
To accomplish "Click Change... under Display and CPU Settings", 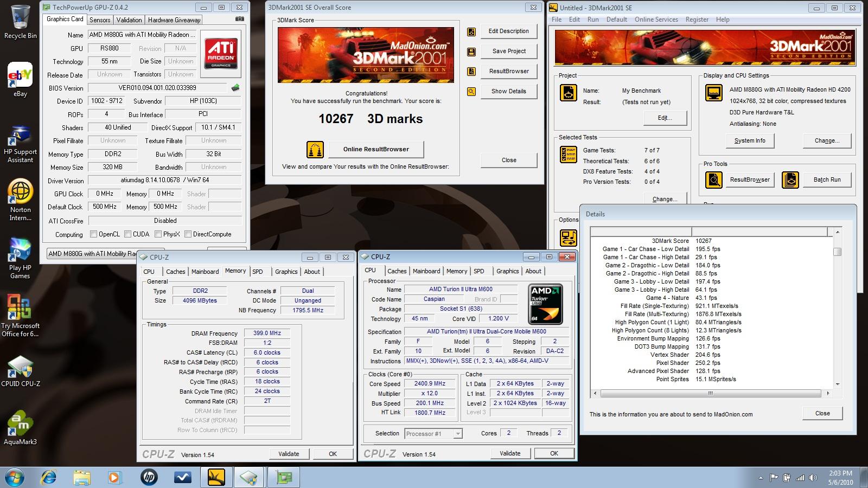I will (x=827, y=140).
